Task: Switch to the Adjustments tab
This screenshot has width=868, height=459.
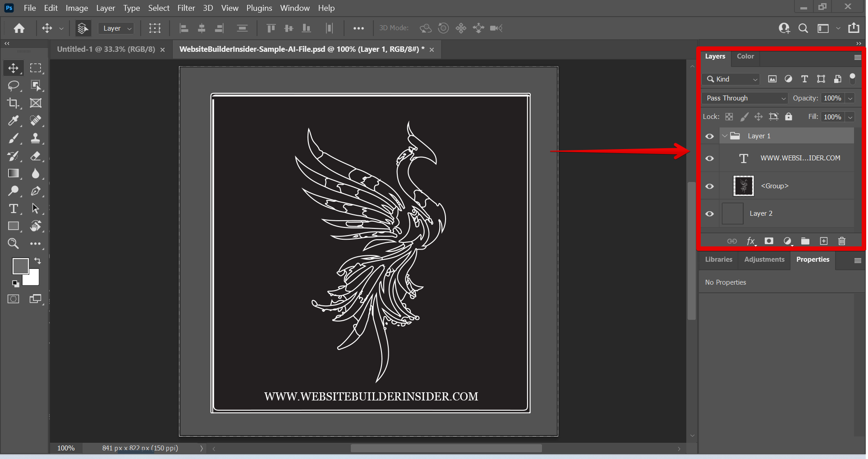Action: pos(764,259)
